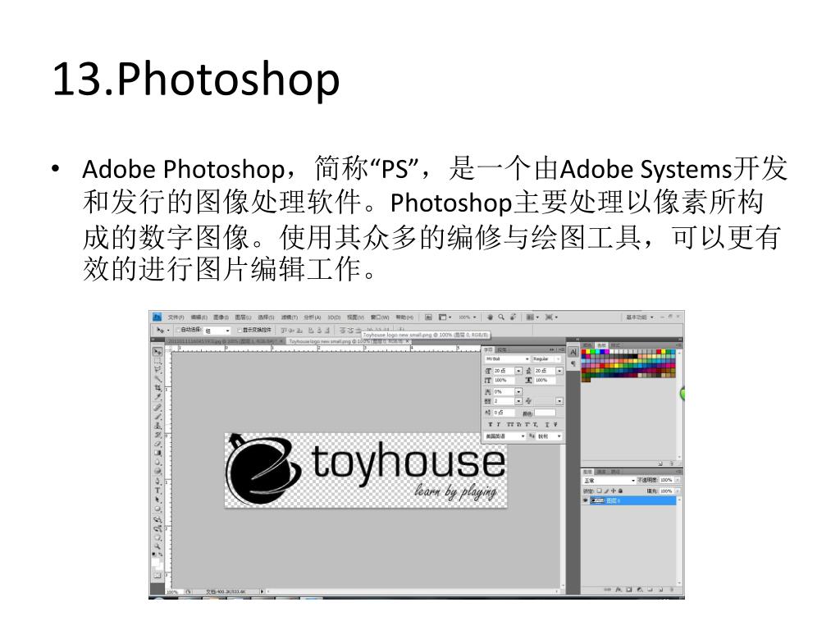Select the Brush tool
This screenshot has height=630, width=840.
(157, 416)
